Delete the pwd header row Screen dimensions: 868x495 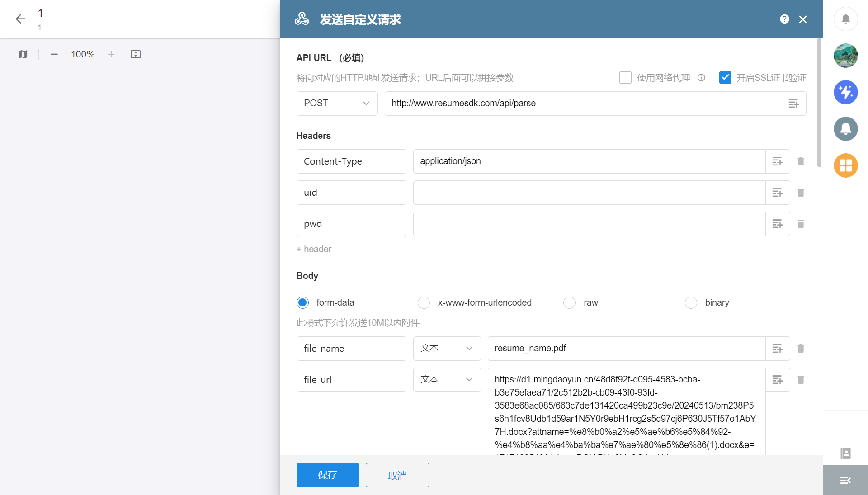point(801,224)
